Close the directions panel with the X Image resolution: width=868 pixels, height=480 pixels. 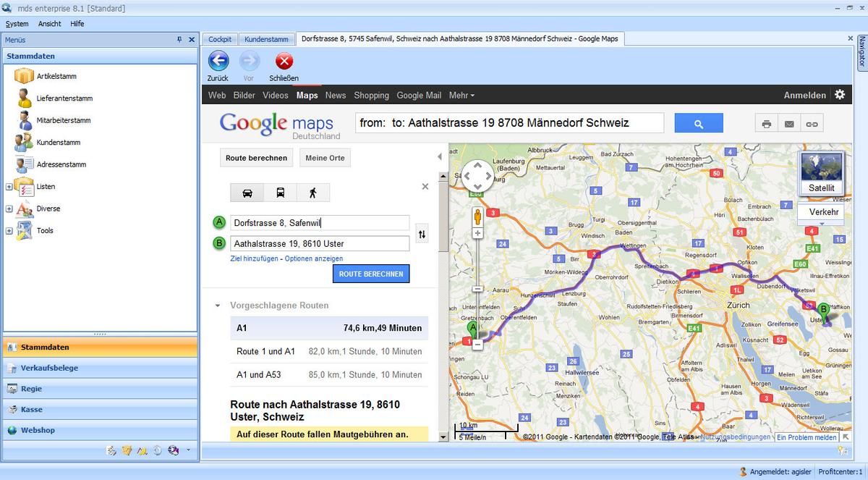(425, 187)
